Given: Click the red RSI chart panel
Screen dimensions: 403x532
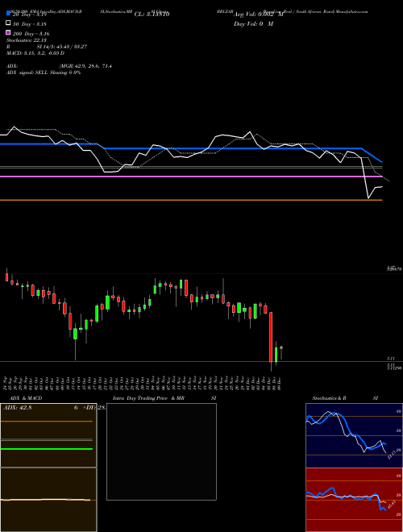Looking at the screenshot, I should tap(354, 500).
